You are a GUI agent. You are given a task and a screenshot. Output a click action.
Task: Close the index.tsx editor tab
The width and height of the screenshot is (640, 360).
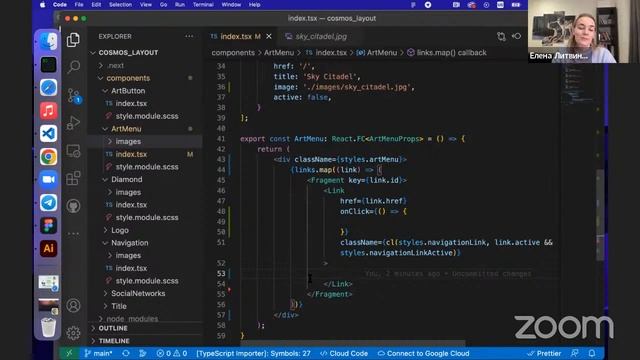point(269,36)
